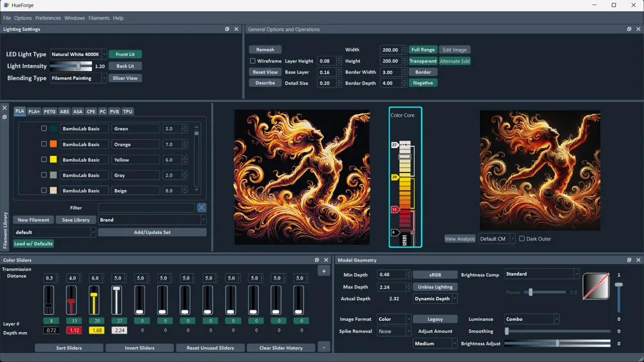Viewport: 644px width, 362px height.
Task: Click the Filter text field
Action: (147, 207)
